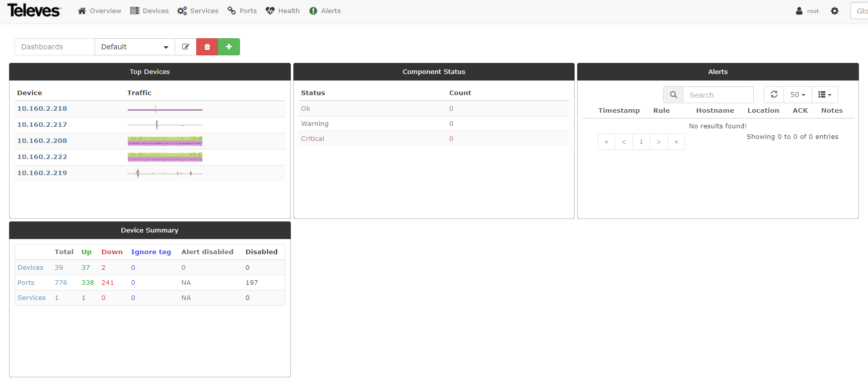This screenshot has height=386, width=868.
Task: Open the alerts column list dropdown
Action: [825, 95]
